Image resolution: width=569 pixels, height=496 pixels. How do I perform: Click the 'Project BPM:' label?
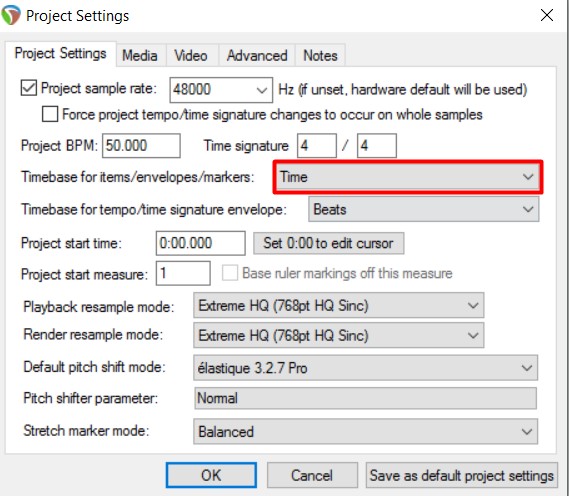[x=60, y=145]
